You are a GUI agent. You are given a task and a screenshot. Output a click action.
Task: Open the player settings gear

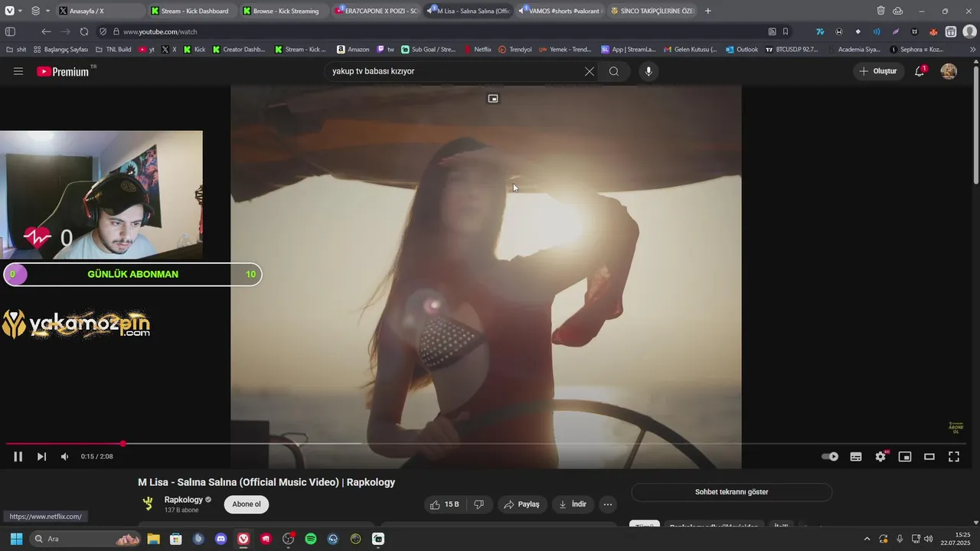coord(880,457)
